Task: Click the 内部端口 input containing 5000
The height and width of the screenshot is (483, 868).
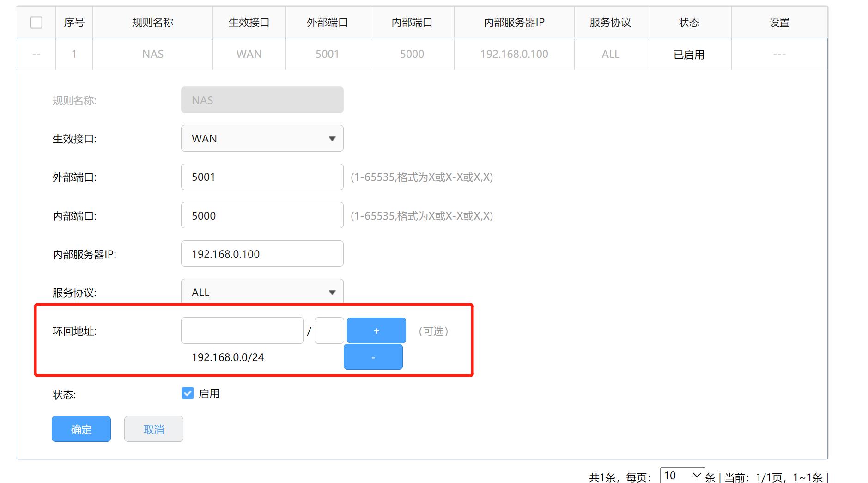Action: (262, 215)
